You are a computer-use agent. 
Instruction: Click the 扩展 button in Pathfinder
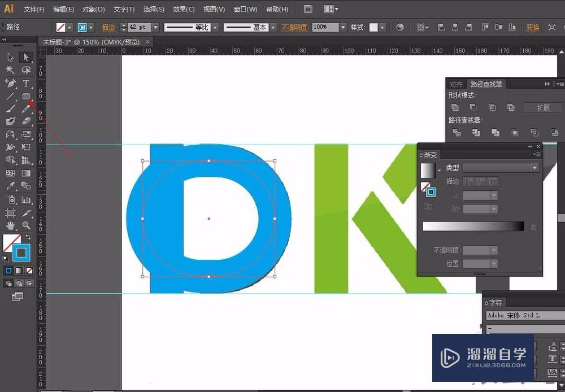click(x=543, y=107)
